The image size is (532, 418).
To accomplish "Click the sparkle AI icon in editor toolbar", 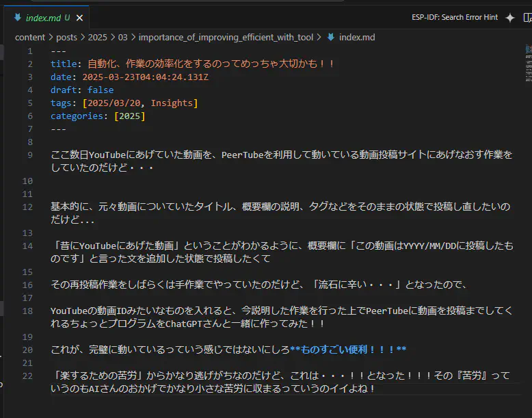I will tap(509, 18).
